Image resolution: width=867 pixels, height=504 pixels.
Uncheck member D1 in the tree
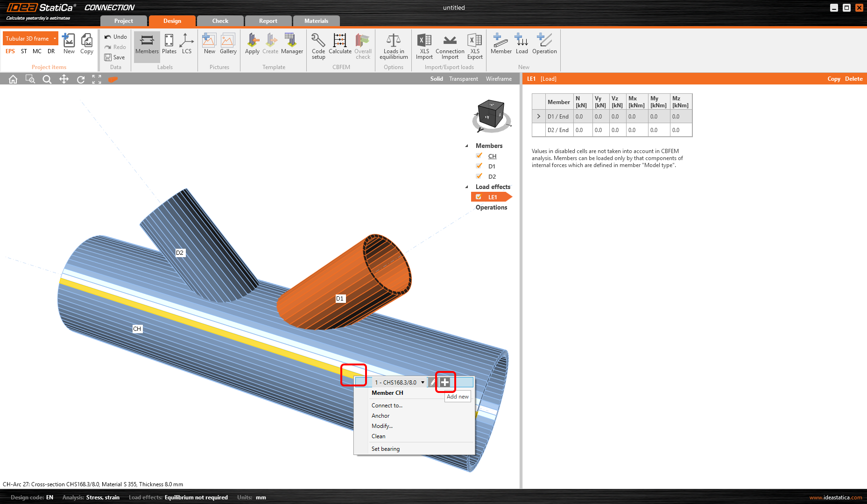point(479,166)
